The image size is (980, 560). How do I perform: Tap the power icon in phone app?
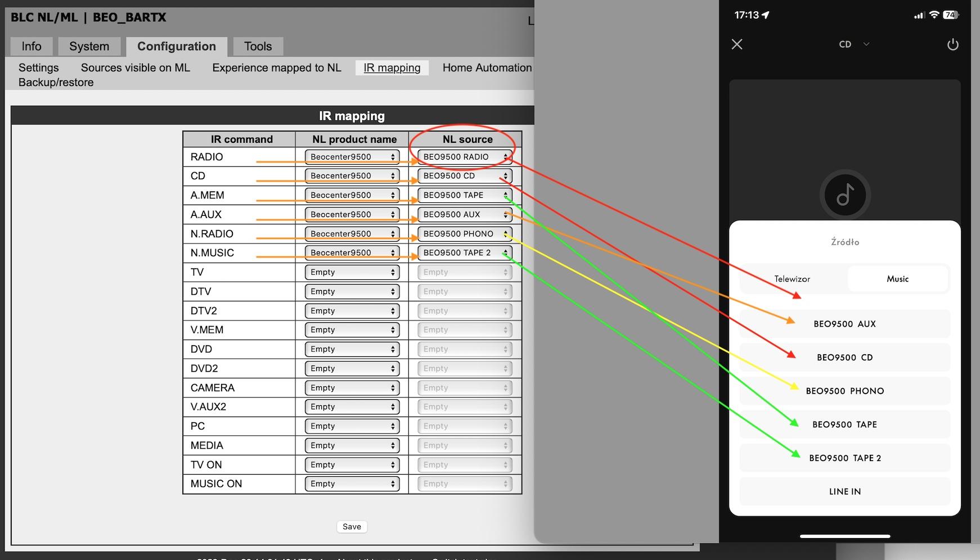point(952,44)
